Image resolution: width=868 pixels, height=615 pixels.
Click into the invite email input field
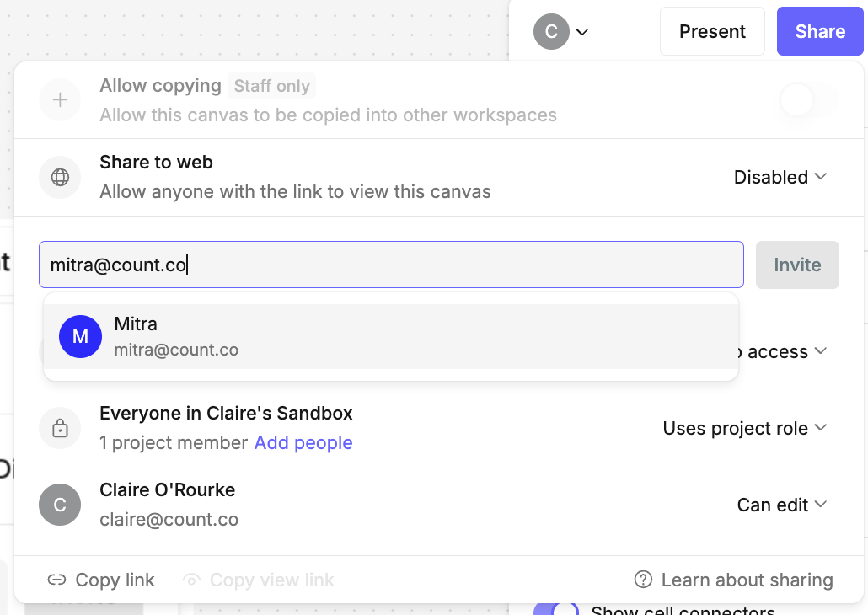[391, 265]
